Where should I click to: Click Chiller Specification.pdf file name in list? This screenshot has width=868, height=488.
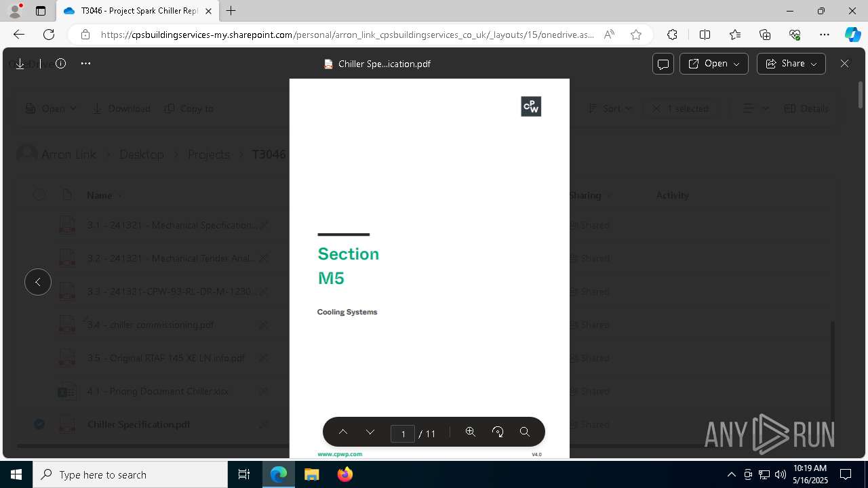coord(139,424)
